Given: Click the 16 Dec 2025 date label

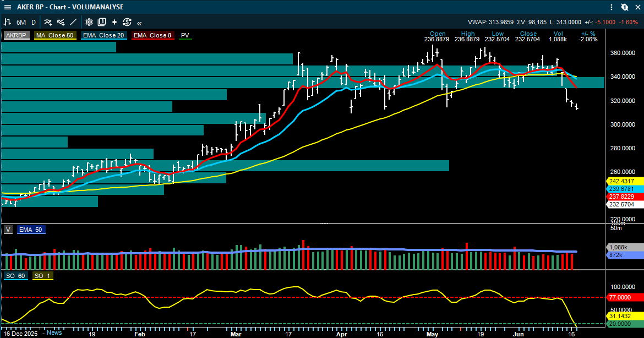Looking at the screenshot, I should pos(20,334).
